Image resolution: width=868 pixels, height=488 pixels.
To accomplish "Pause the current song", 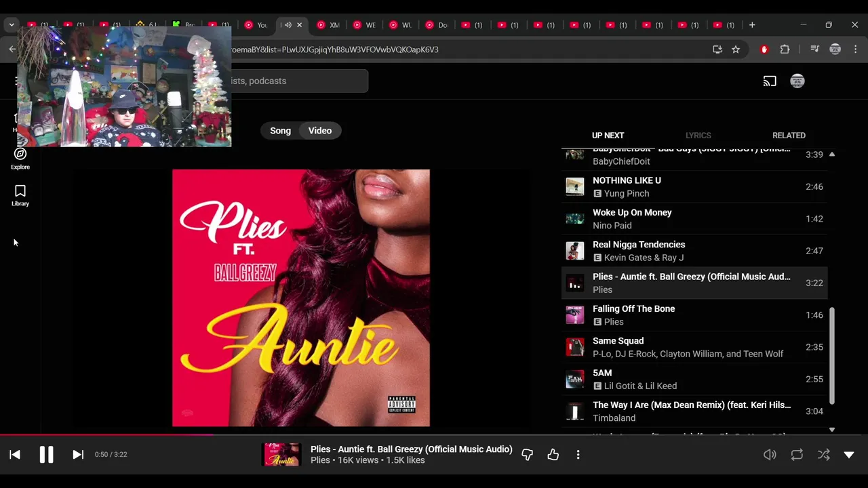I will (x=46, y=455).
